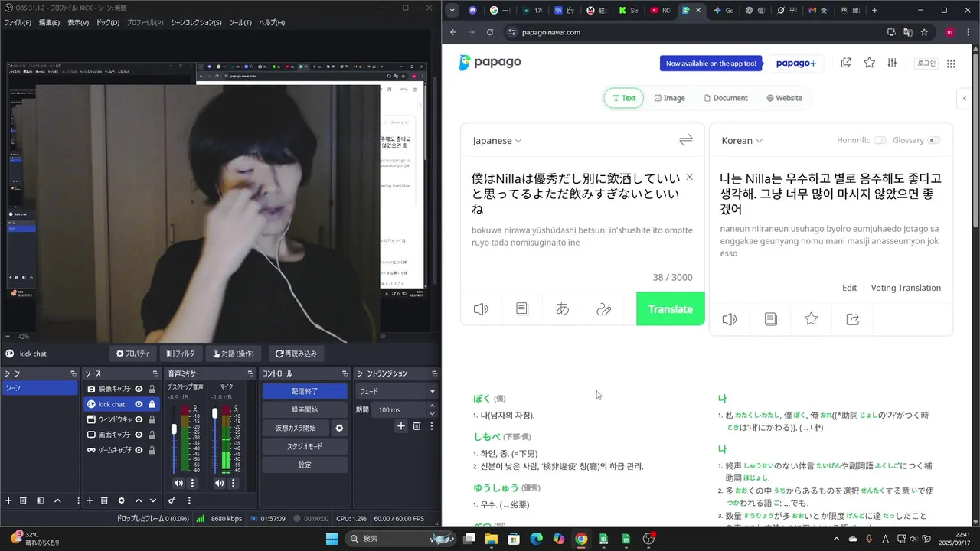This screenshot has width=980, height=551.
Task: Play pronunciation of Japanese source text
Action: [481, 309]
